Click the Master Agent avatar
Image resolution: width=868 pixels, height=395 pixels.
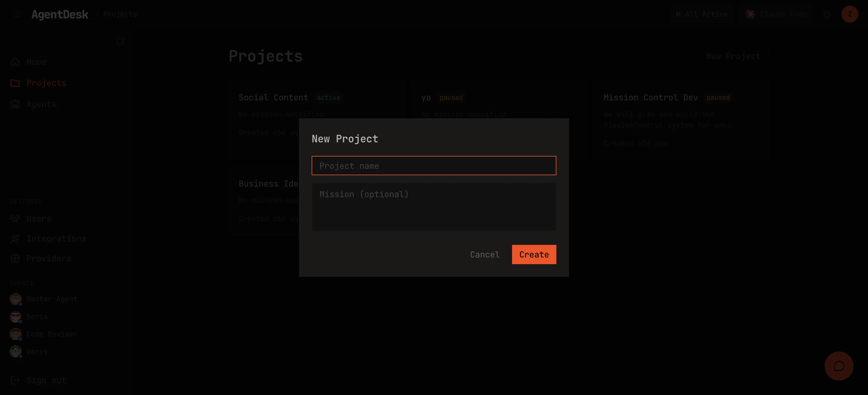16,299
